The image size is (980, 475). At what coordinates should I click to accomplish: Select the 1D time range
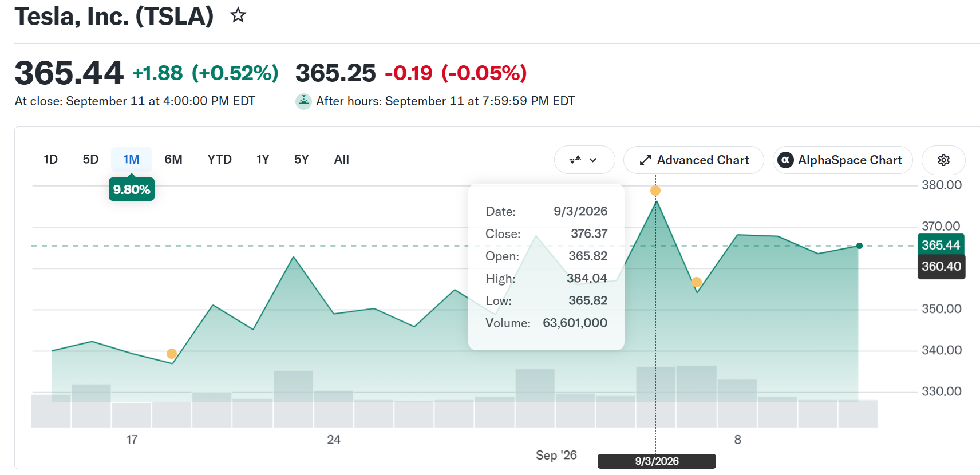(x=51, y=160)
